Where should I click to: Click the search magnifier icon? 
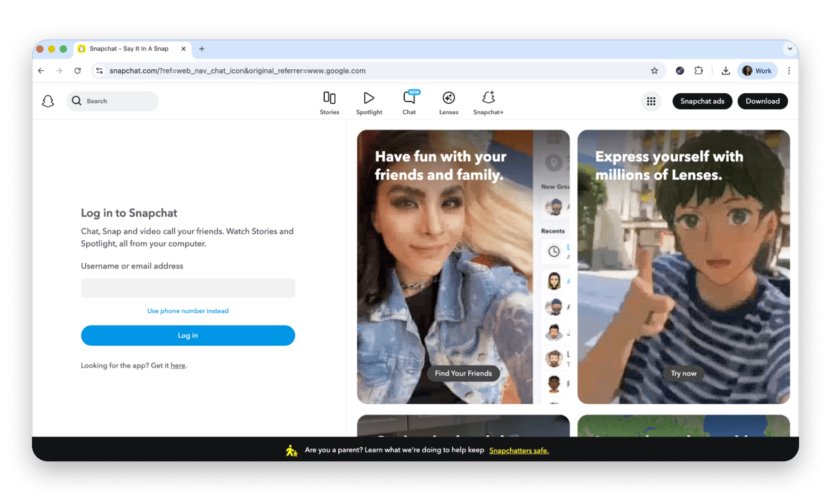click(x=76, y=101)
